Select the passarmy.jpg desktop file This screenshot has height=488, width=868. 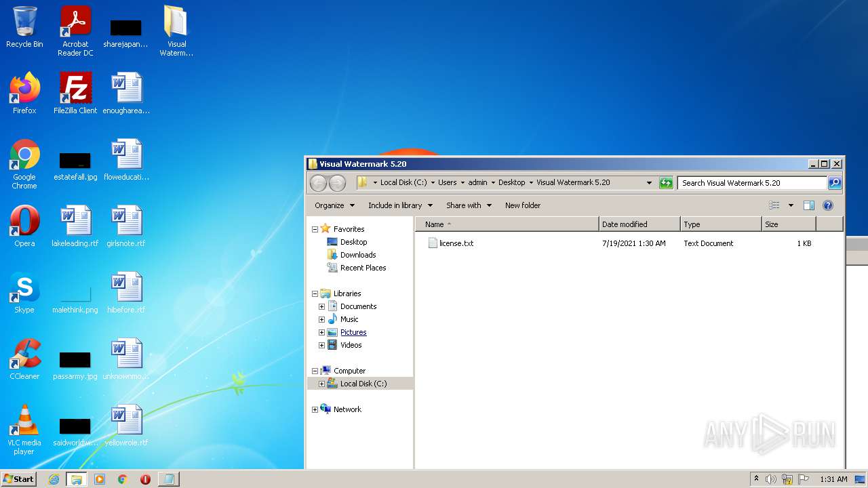point(75,363)
